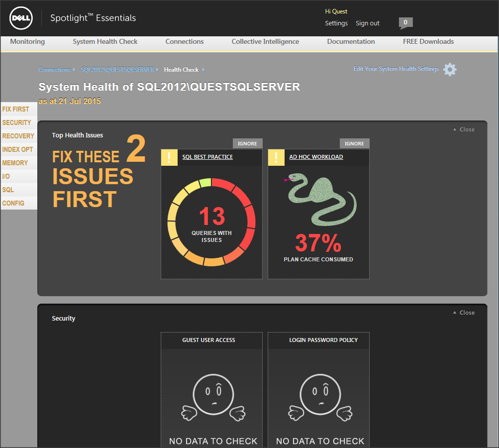Expand the Health Check breadcrumb arrow
The width and height of the screenshot is (499, 448).
click(203, 69)
